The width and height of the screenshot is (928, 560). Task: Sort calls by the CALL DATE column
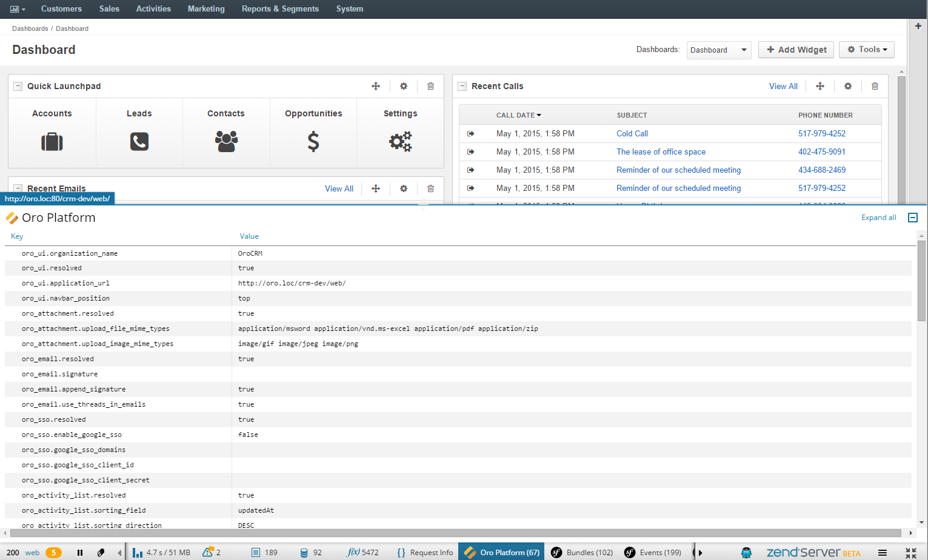519,115
